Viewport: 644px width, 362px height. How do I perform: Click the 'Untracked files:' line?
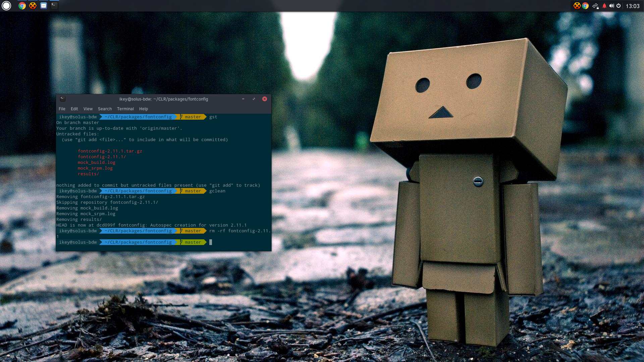pos(78,134)
